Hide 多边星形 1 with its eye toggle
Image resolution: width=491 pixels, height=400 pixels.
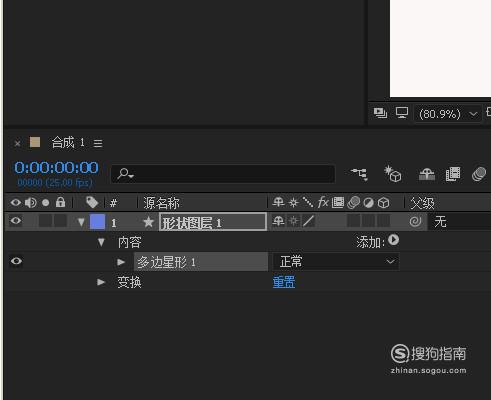16,261
